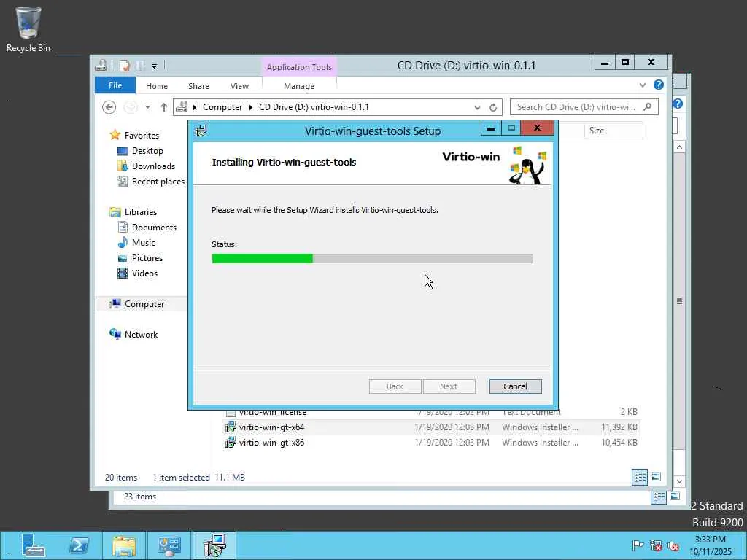
Task: Select Favorites in the navigation pane
Action: (x=142, y=135)
